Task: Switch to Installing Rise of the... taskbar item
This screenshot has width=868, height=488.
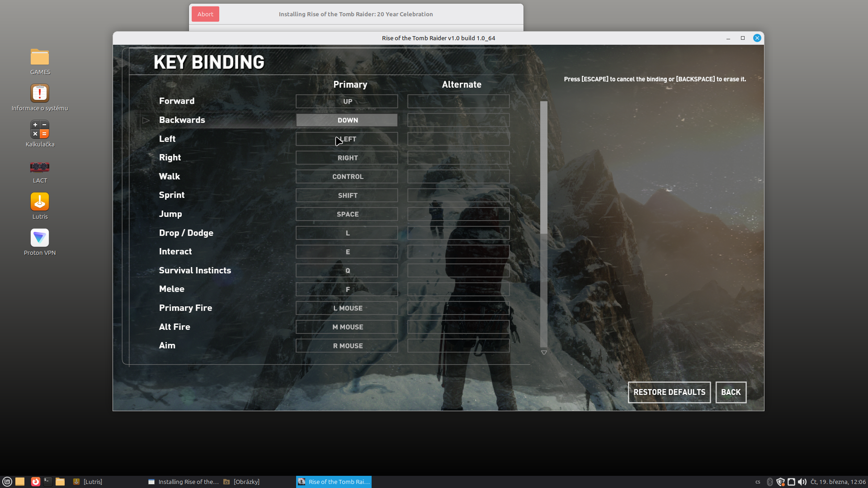Action: (184, 482)
